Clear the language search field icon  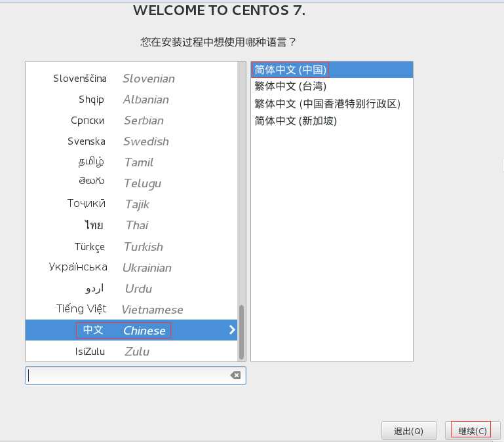235,375
